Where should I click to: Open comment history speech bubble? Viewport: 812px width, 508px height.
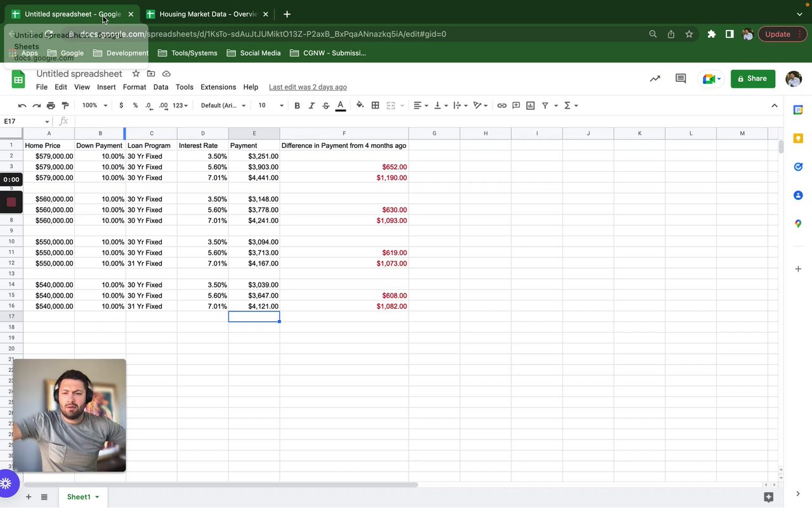(681, 79)
